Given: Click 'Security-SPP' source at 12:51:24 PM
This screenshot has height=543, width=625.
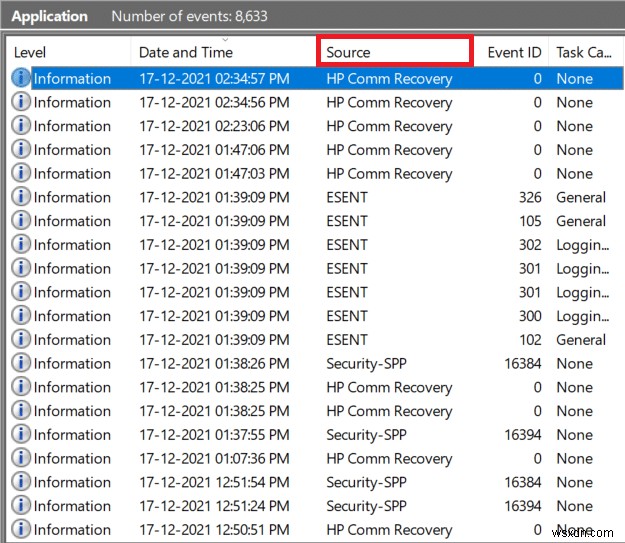Looking at the screenshot, I should pyautogui.click(x=366, y=506).
